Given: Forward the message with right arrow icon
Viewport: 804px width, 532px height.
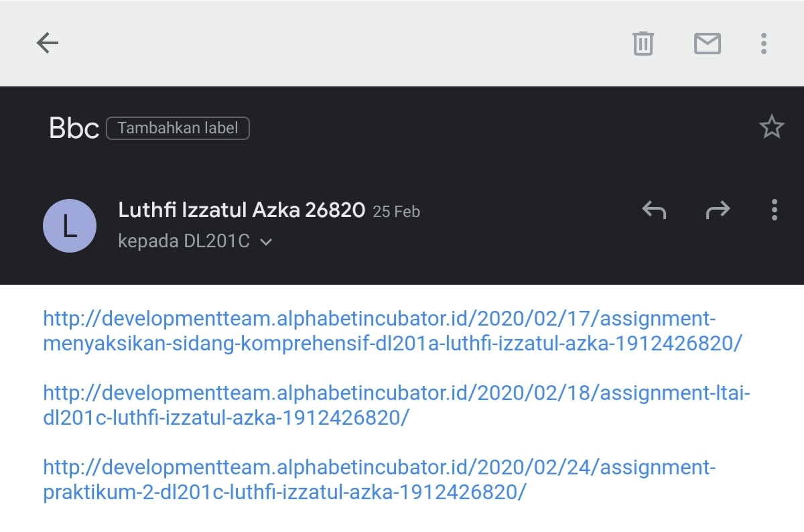Looking at the screenshot, I should click(x=718, y=210).
